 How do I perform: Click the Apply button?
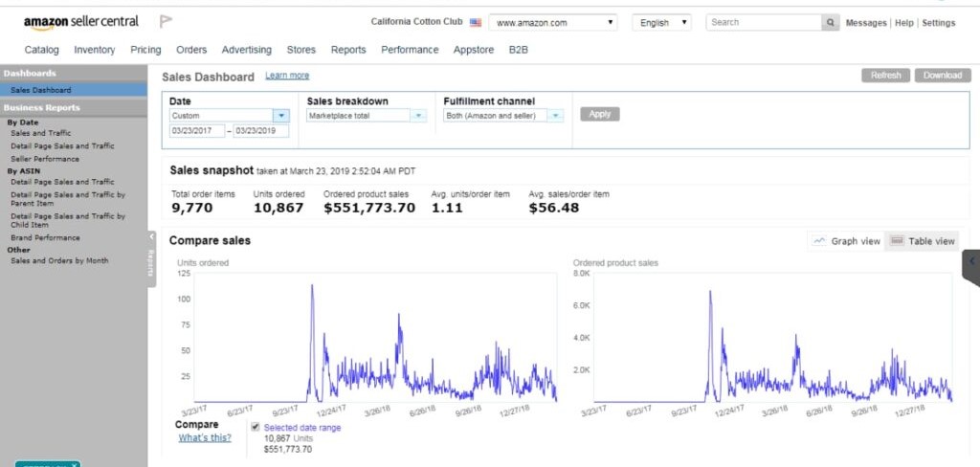(x=600, y=114)
